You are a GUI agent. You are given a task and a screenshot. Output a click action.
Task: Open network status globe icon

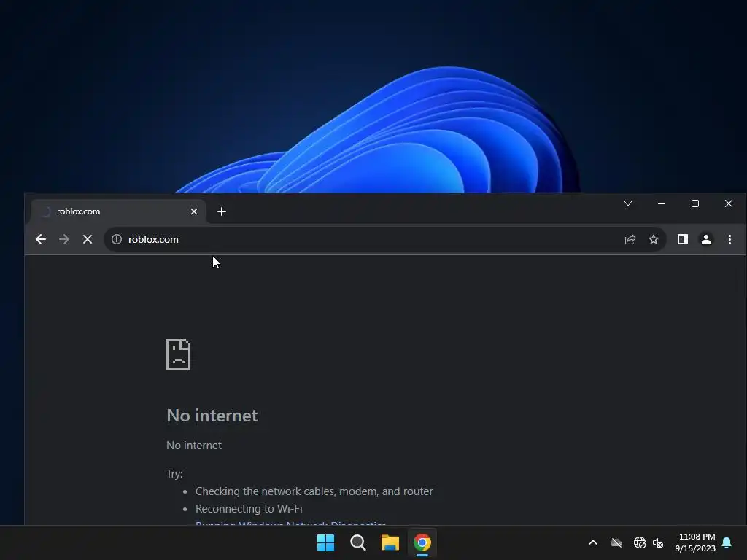click(640, 542)
